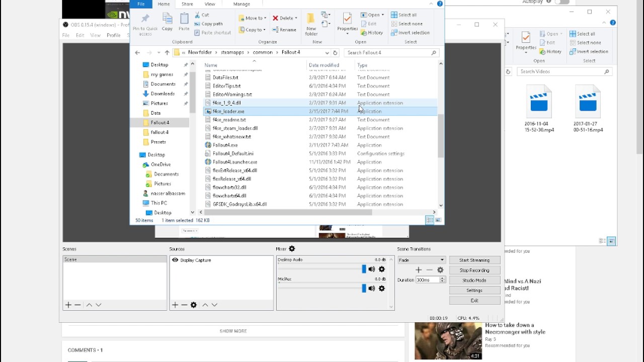The width and height of the screenshot is (644, 362).
Task: Open OBS Settings button
Action: click(474, 290)
